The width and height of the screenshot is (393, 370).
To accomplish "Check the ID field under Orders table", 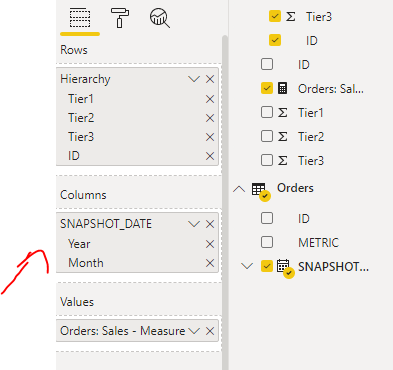I will [x=267, y=218].
